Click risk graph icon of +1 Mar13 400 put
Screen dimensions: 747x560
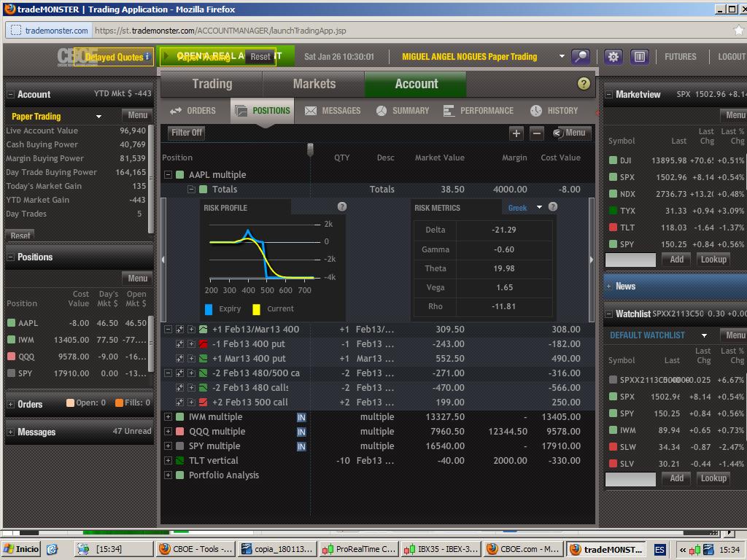203,358
